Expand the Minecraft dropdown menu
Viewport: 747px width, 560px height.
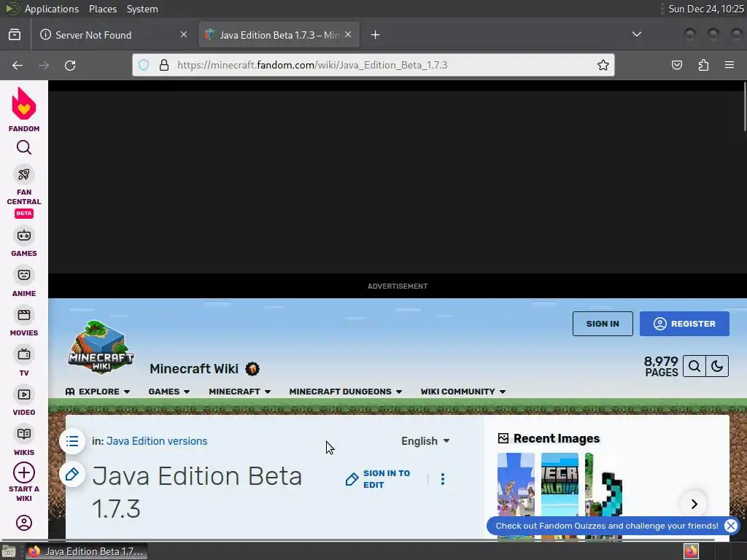pos(239,392)
